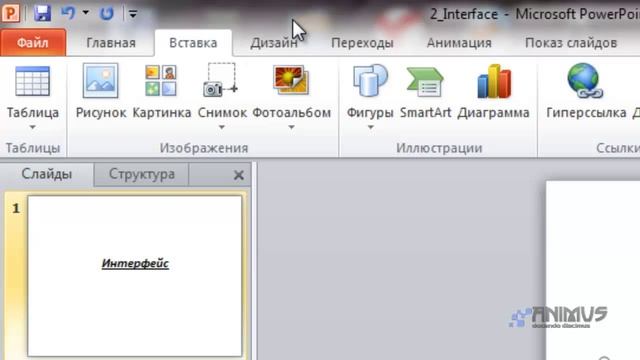This screenshot has width=640, height=360.
Task: Insert a picture with Рисунок icon
Action: coord(100,81)
